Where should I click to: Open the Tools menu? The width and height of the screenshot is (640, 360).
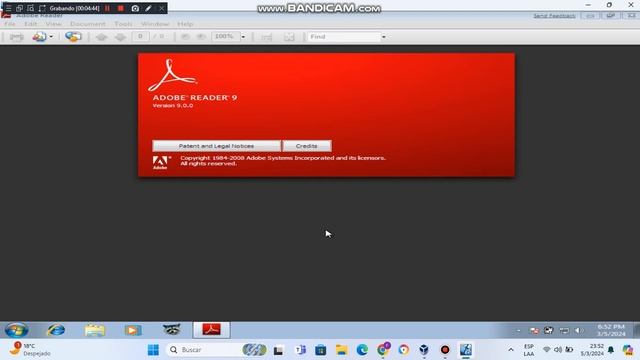click(x=123, y=24)
